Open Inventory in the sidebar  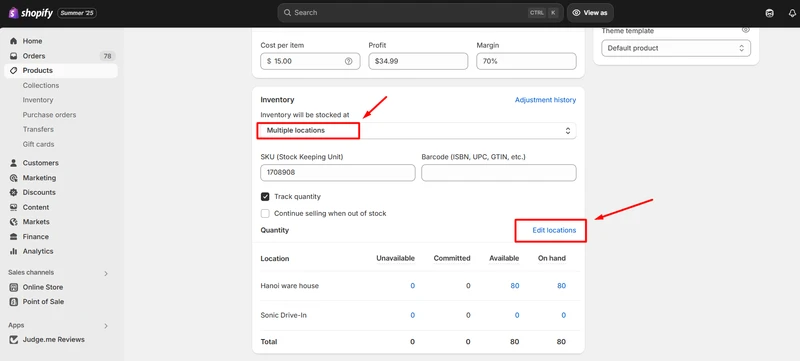click(x=38, y=100)
